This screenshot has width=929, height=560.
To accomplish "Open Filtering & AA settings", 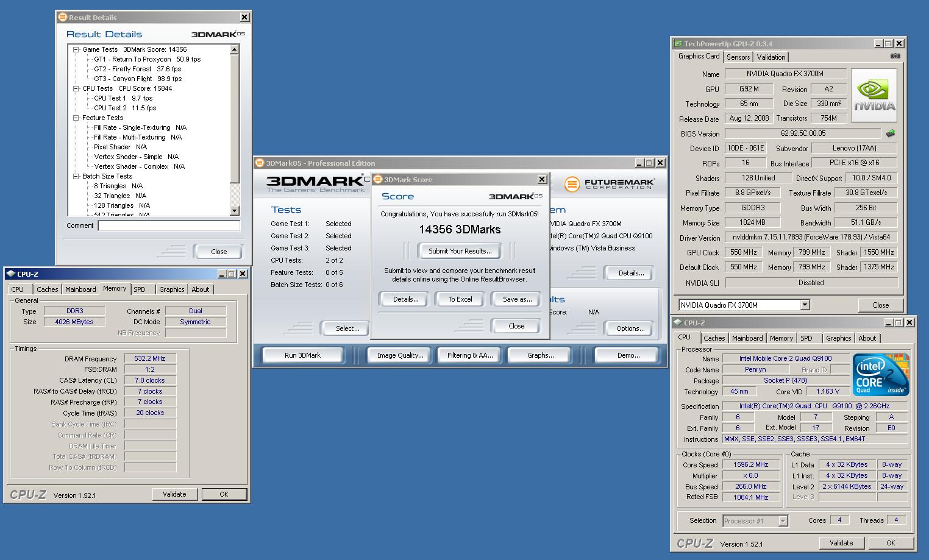I will (x=469, y=355).
